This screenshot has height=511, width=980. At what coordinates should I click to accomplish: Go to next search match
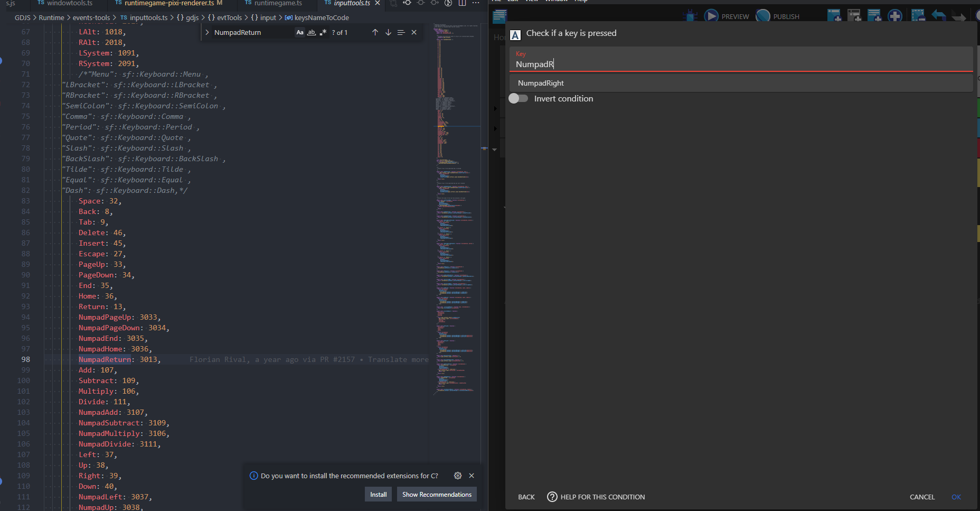388,32
